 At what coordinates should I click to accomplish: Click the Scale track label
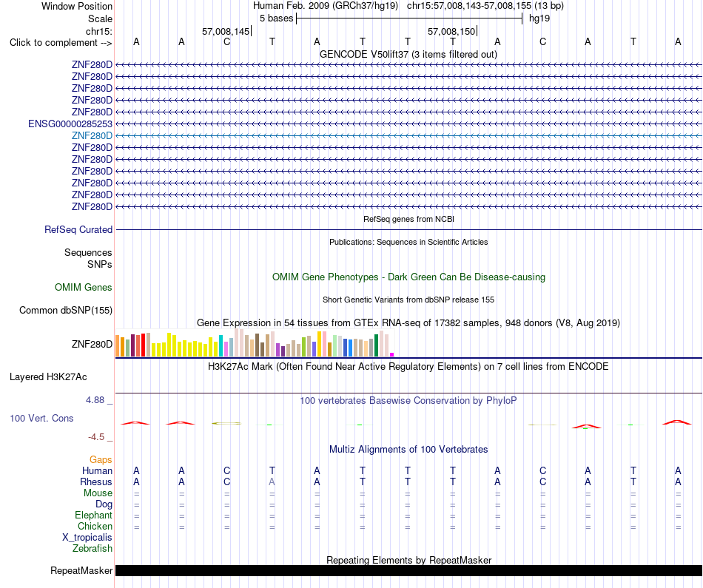pos(100,18)
